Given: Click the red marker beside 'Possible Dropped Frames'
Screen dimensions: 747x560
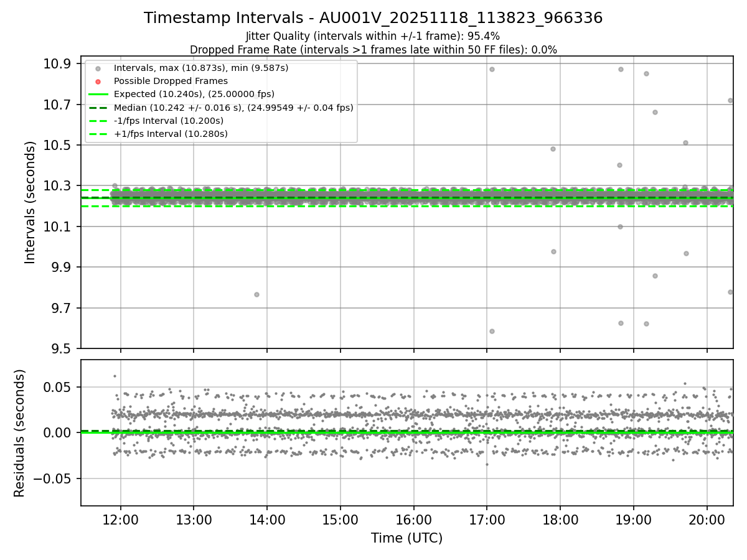Looking at the screenshot, I should [x=98, y=82].
